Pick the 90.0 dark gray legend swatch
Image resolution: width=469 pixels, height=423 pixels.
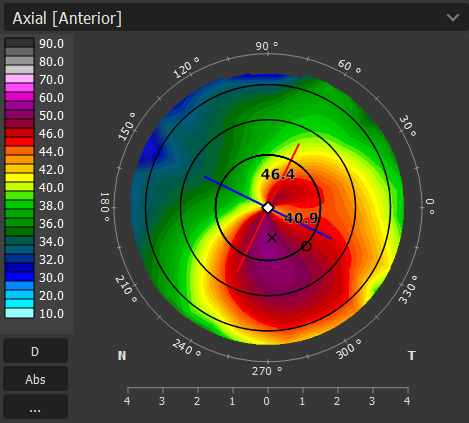click(19, 43)
